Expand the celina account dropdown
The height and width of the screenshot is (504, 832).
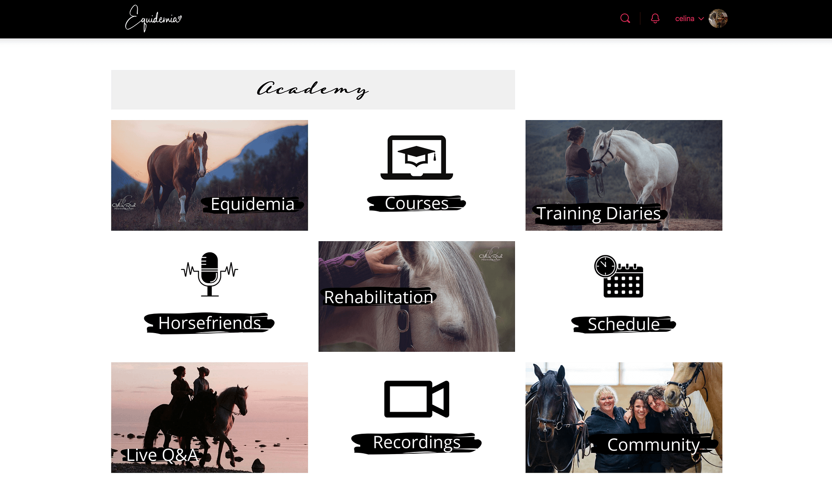(685, 19)
